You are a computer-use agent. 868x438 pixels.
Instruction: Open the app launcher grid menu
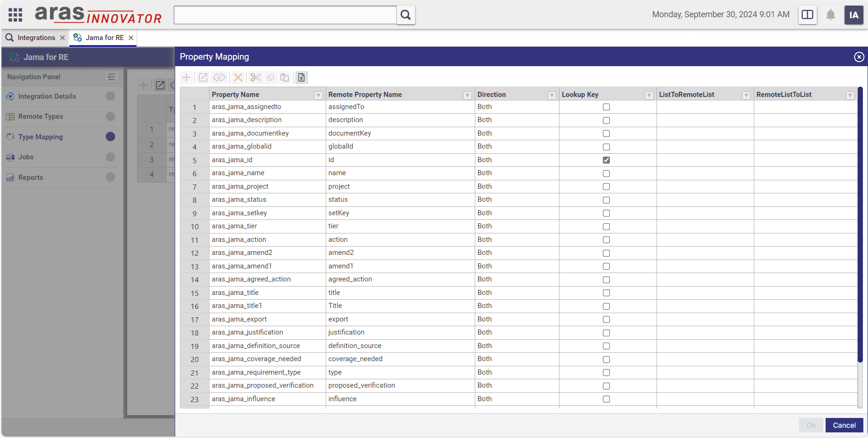coord(15,15)
